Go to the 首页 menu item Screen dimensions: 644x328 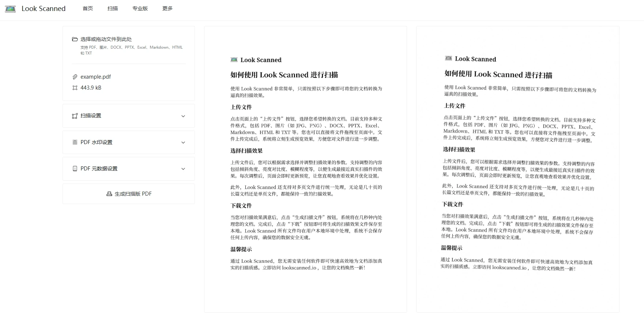[x=88, y=8]
